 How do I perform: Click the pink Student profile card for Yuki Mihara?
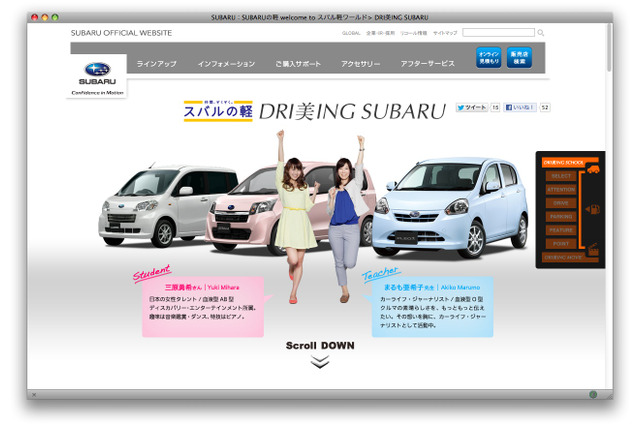click(203, 307)
